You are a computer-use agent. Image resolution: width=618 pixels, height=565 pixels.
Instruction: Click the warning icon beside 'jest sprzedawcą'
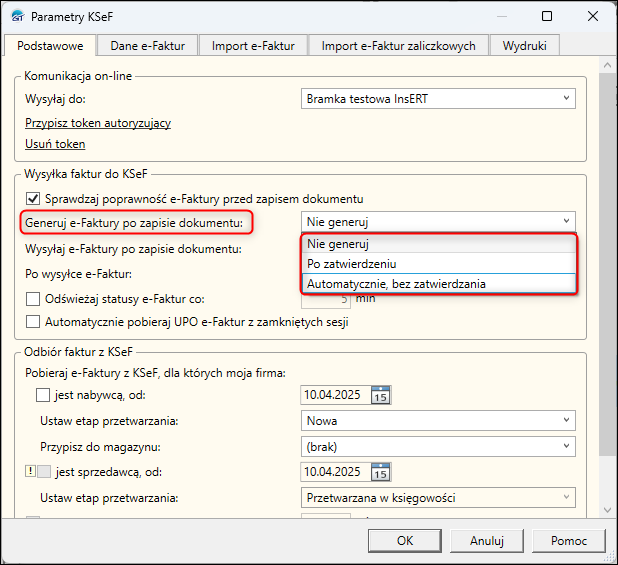(29, 472)
